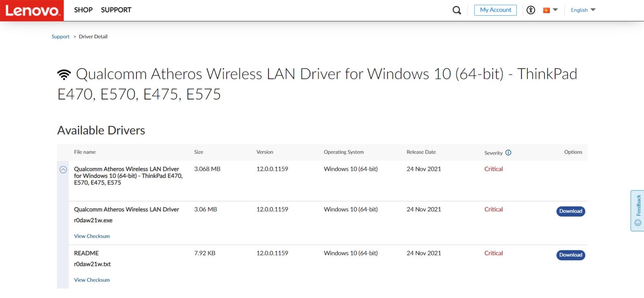Click version 12.0.0.1159 in README row

tap(272, 253)
